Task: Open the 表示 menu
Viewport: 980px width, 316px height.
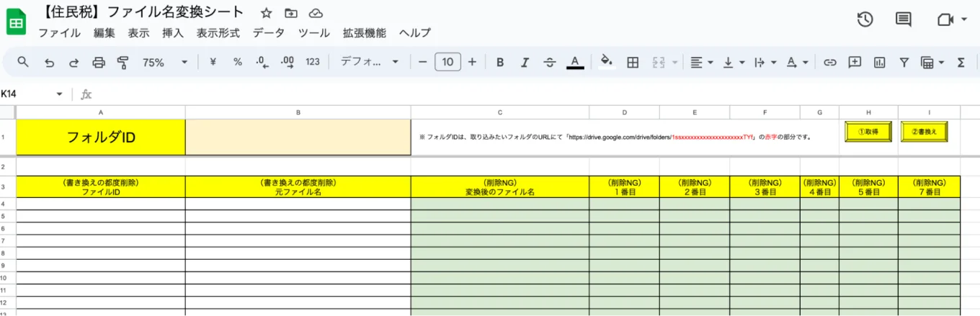Action: point(138,33)
